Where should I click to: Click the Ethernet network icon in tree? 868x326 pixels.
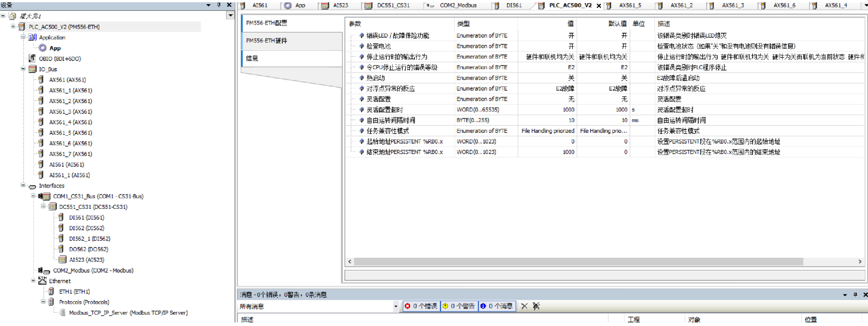click(42, 281)
